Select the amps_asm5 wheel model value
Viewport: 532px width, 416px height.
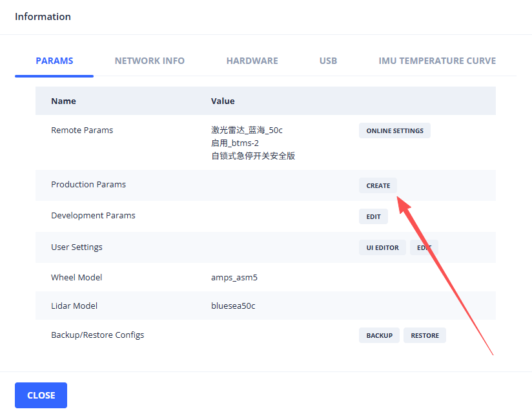coord(234,277)
